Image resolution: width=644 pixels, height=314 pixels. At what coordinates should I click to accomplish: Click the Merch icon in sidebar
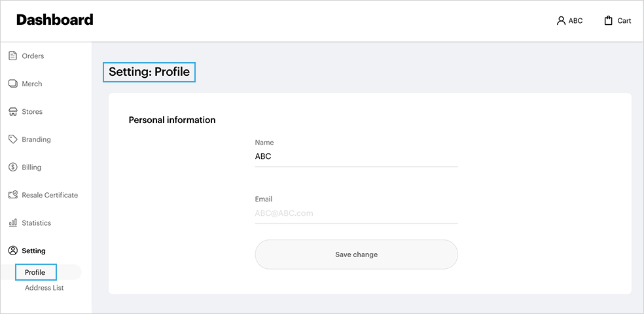tap(12, 84)
